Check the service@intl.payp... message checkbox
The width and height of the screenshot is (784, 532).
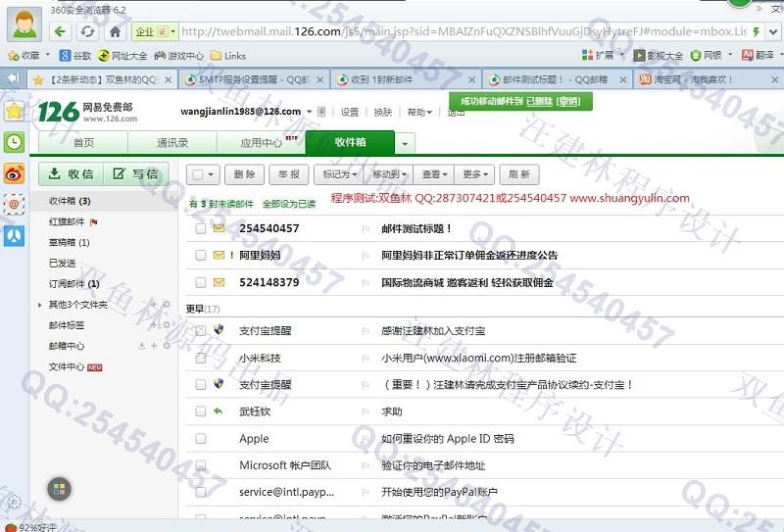tap(201, 492)
